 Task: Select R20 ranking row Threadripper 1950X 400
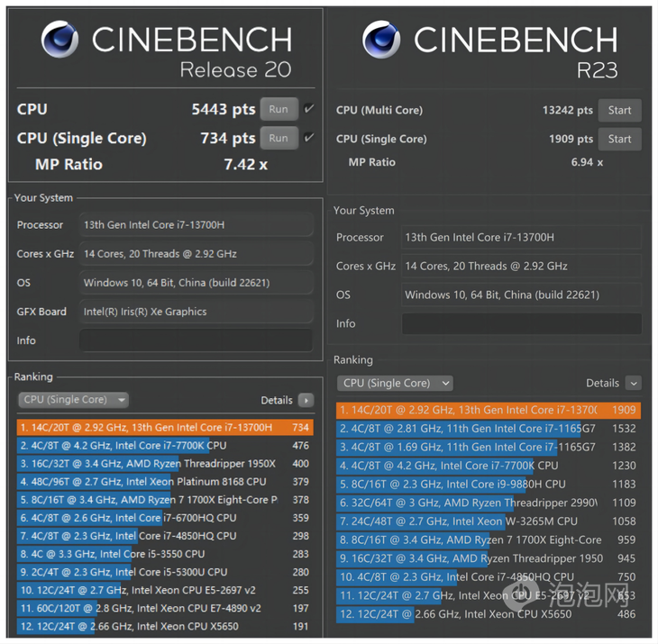(x=165, y=463)
